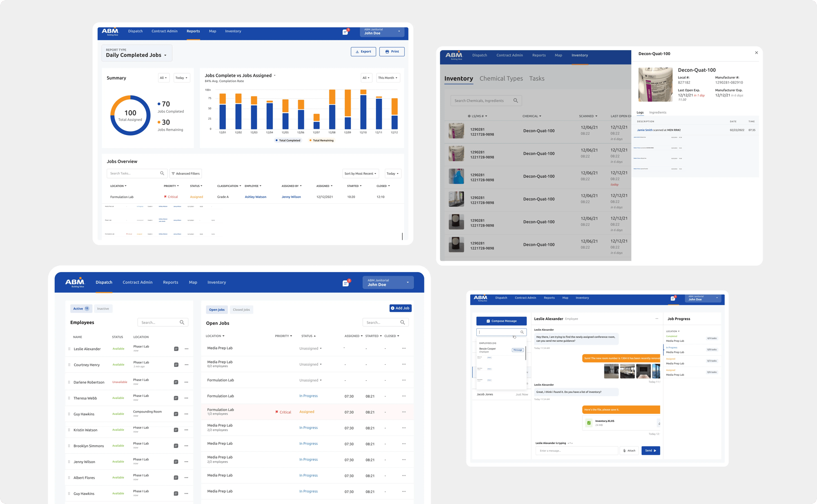Image resolution: width=817 pixels, height=504 pixels.
Task: Click message icon in Leslie Alexander employee row
Action: (x=176, y=349)
